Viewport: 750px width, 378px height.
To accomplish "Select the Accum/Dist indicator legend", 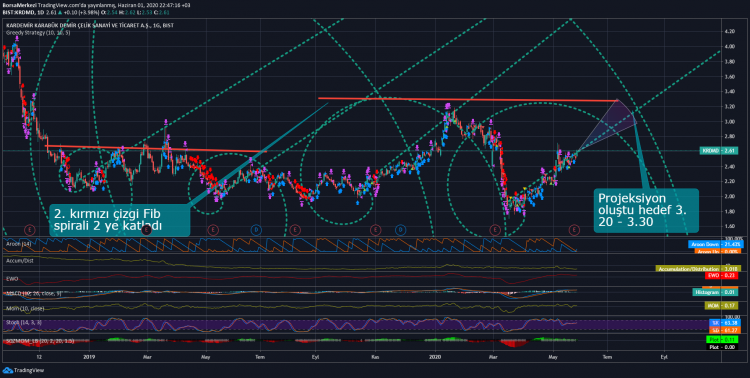I will point(19,261).
